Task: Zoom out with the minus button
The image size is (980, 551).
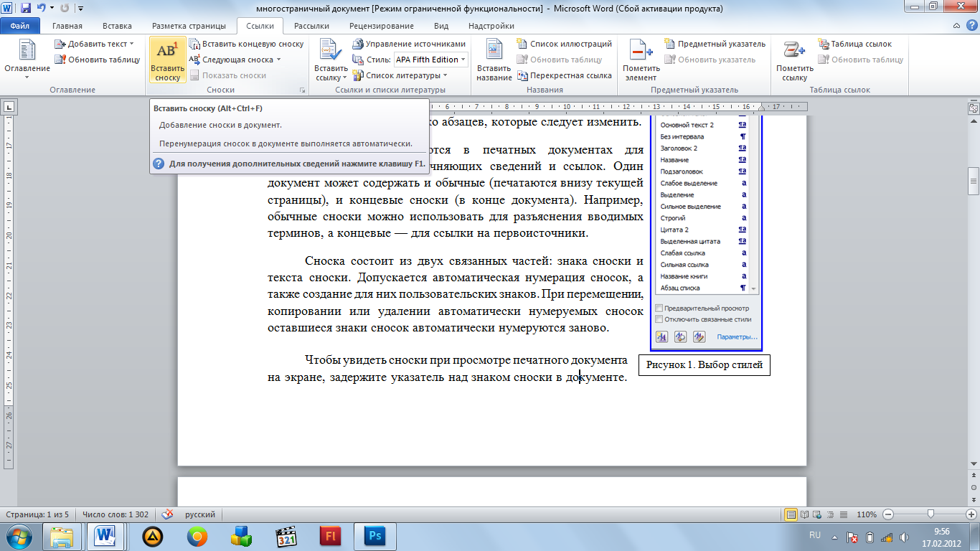Action: click(x=889, y=514)
